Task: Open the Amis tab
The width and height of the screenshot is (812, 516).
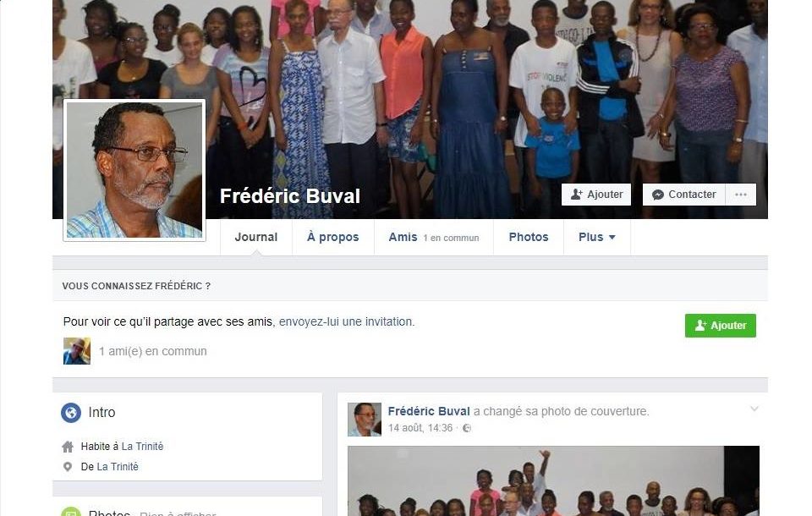Action: 433,238
